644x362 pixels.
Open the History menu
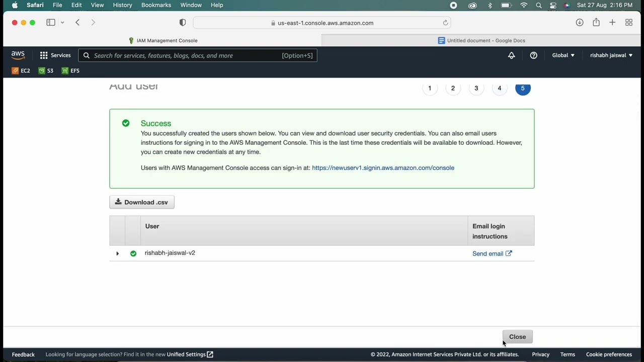[x=122, y=5]
